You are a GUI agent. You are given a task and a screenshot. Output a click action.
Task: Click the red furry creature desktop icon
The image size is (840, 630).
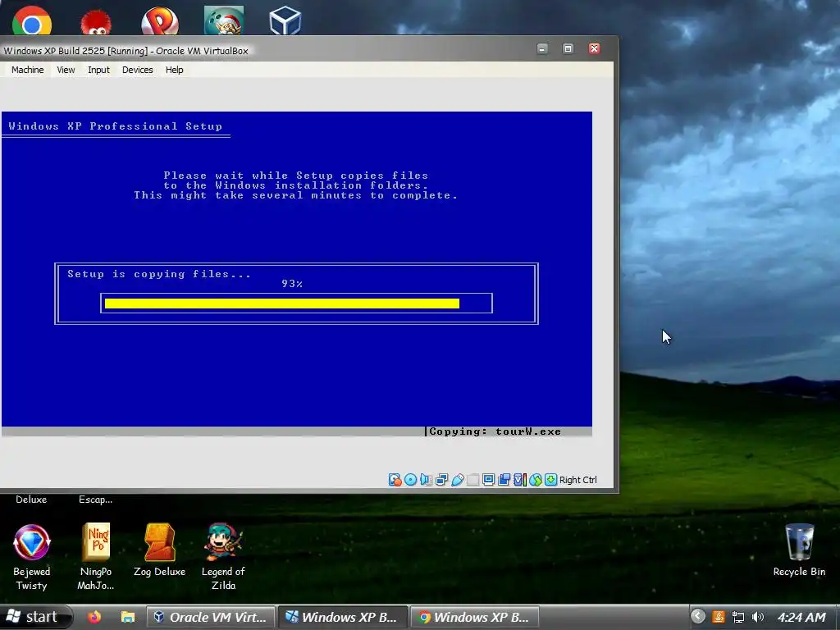tap(96, 22)
